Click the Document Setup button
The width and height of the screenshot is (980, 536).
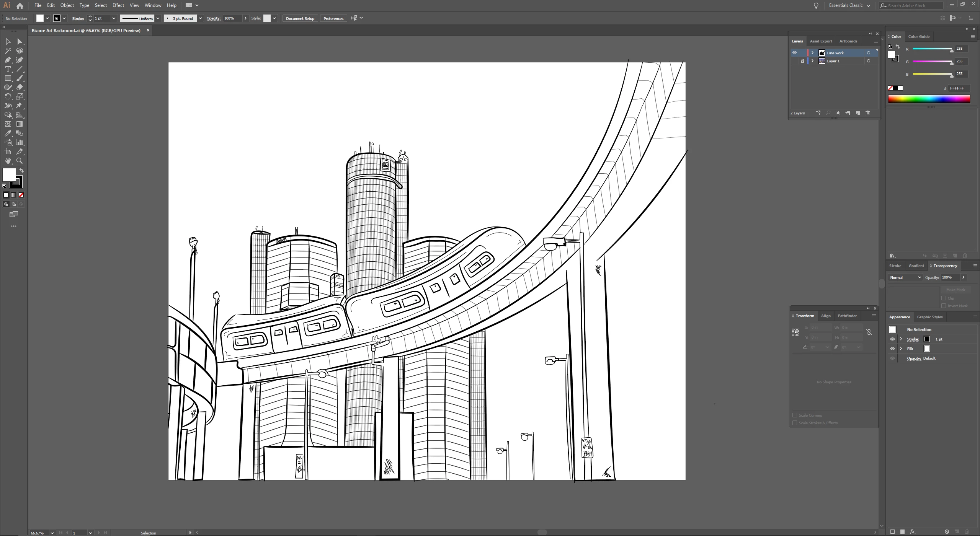coord(300,18)
